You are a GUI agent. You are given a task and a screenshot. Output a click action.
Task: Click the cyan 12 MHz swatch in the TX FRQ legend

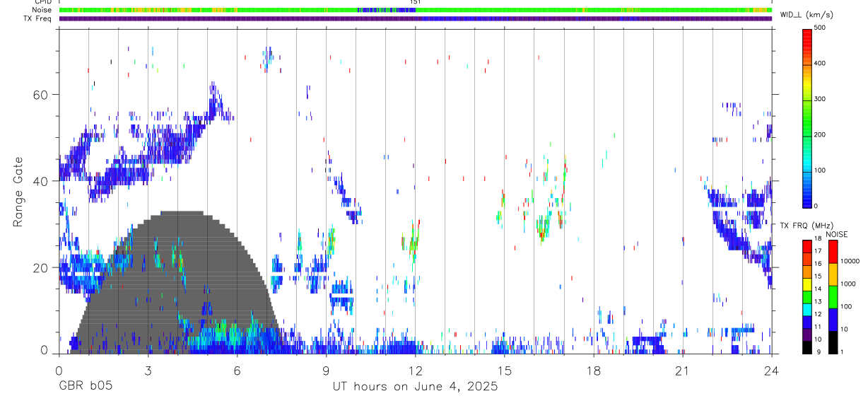[x=807, y=311]
